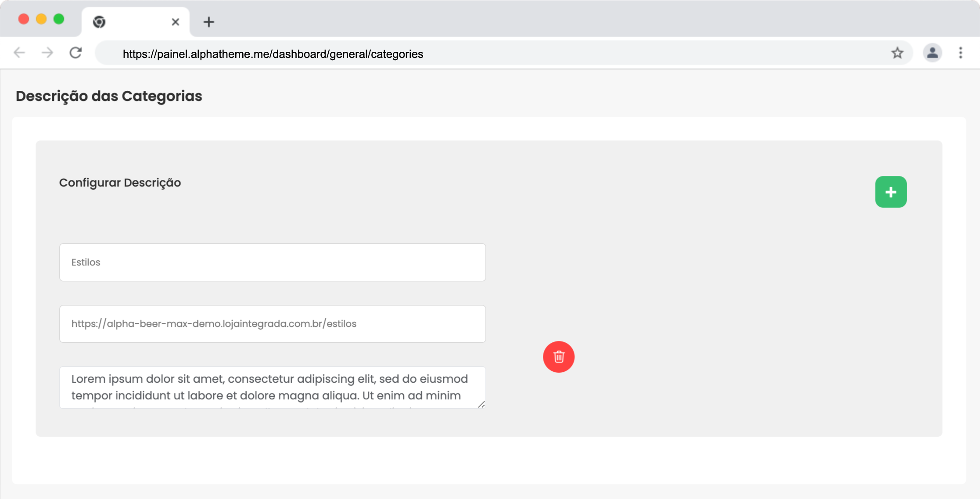Screen dimensions: 980x499
Task: Reload the page with the refresh icon
Action: [x=76, y=53]
